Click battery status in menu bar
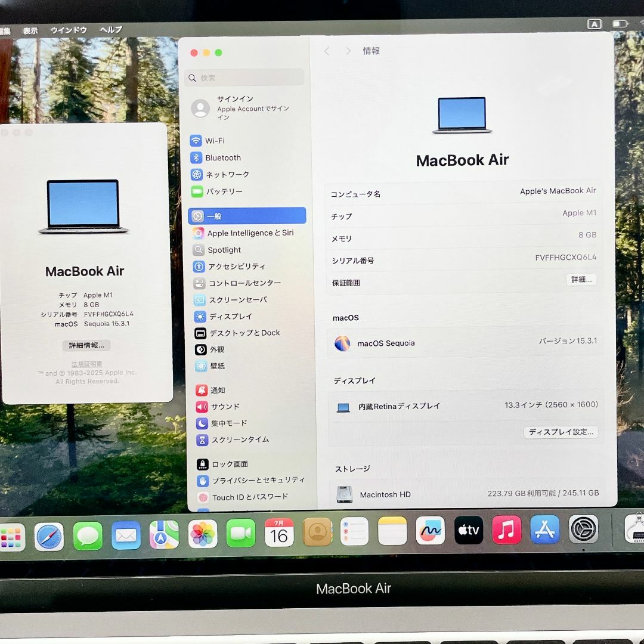Screen dimensions: 644x644 (620, 24)
